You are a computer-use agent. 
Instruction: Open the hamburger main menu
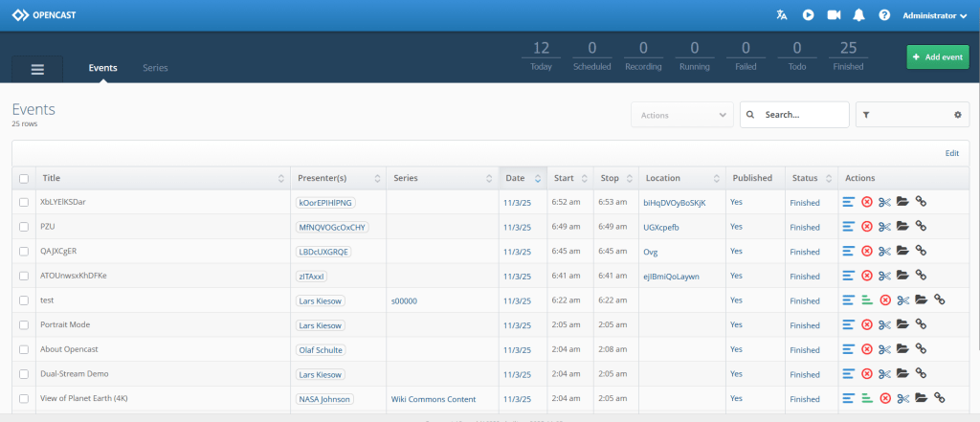pos(37,69)
